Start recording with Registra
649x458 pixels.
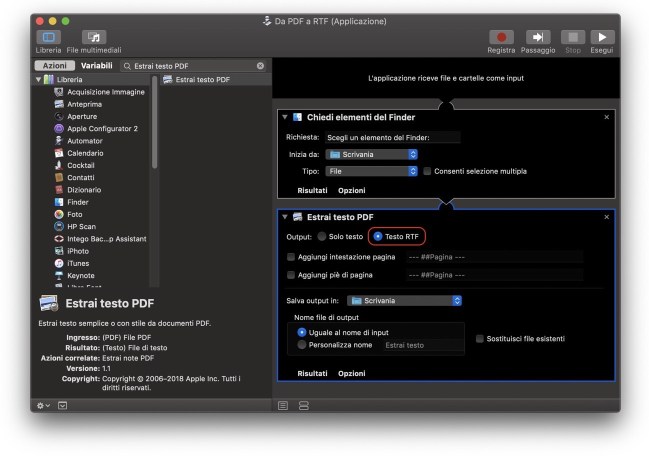(x=501, y=37)
